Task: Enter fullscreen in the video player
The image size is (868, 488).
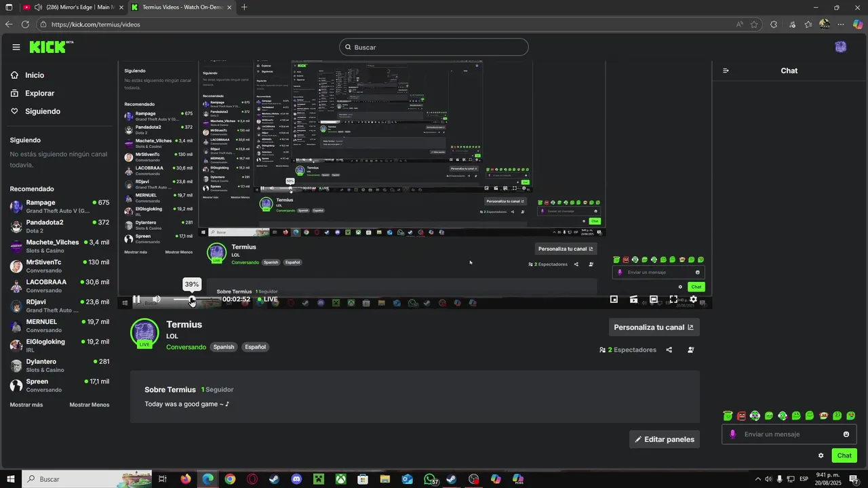Action: tap(673, 299)
